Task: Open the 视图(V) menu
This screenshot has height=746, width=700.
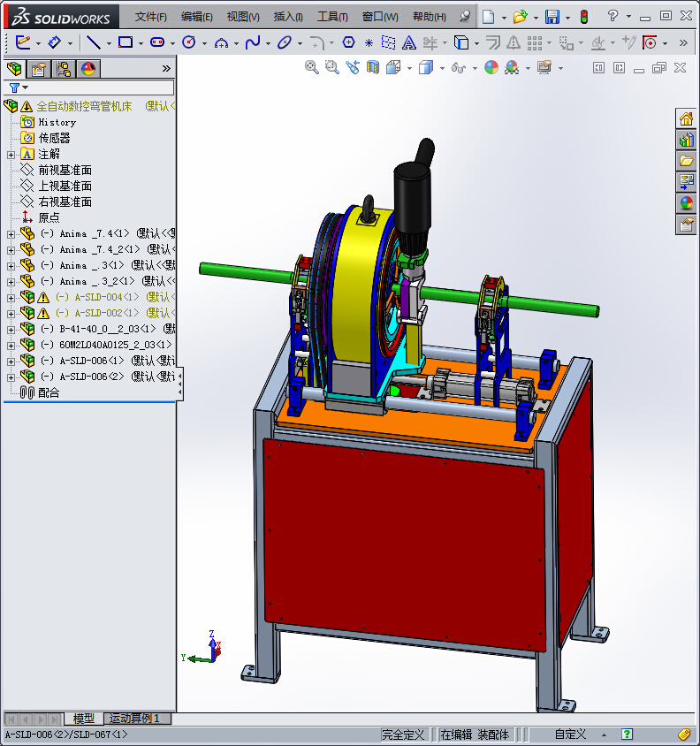Action: (243, 17)
